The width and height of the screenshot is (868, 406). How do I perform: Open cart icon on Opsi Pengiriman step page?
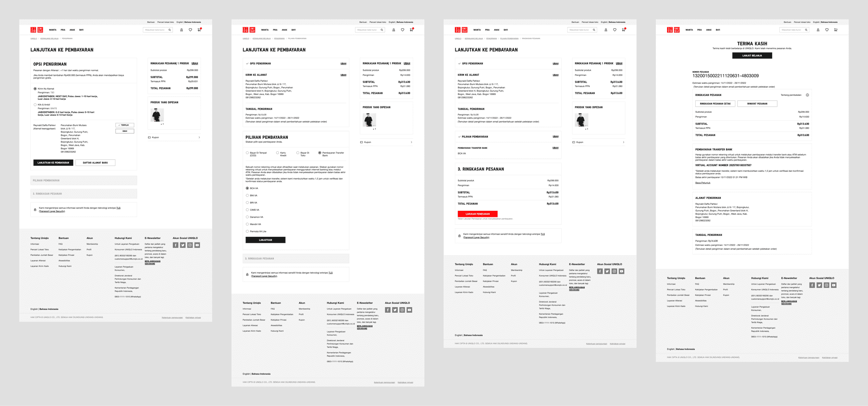199,30
